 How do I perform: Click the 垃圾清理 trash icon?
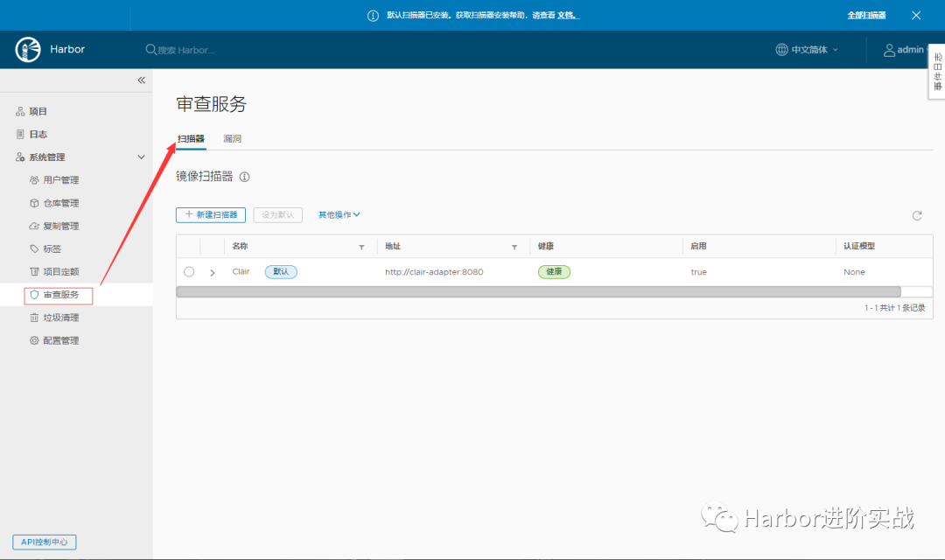click(34, 318)
